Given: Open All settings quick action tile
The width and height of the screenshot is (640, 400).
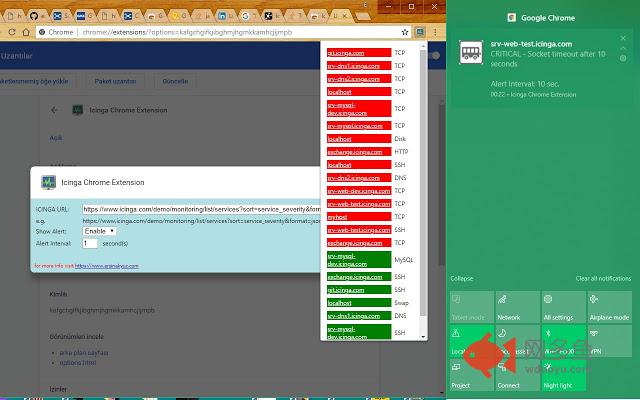Looking at the screenshot, I should click(x=563, y=307).
